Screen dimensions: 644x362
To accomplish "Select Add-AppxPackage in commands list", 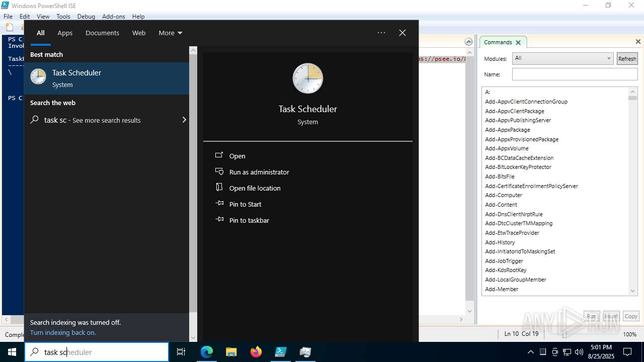I will pyautogui.click(x=507, y=130).
